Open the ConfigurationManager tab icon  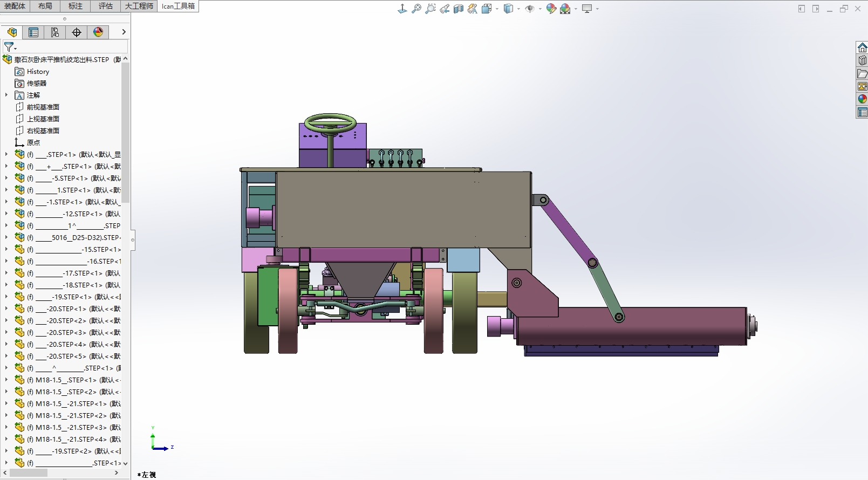point(55,32)
